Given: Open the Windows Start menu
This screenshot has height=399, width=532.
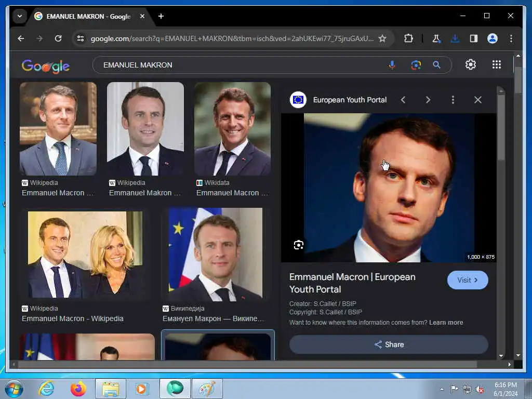Looking at the screenshot, I should [14, 389].
